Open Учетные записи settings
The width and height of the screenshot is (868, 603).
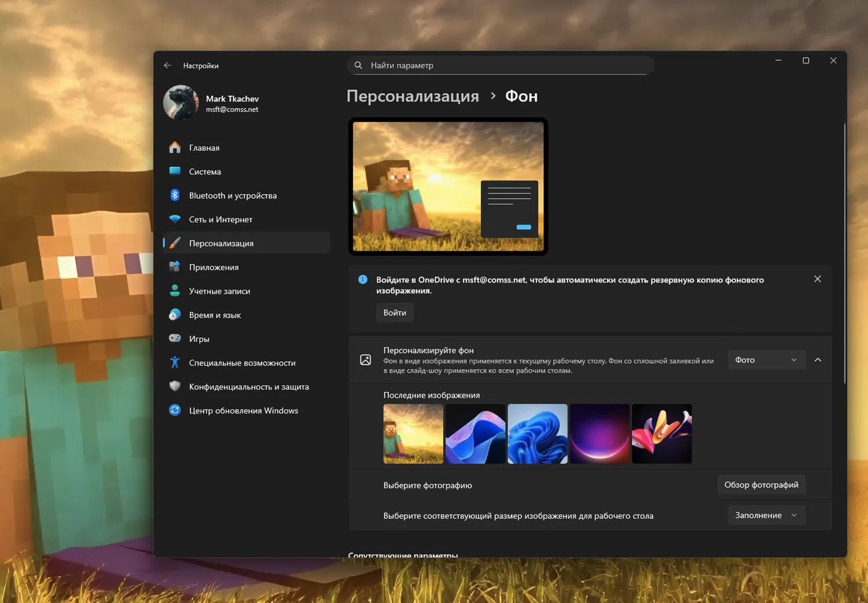247,291
